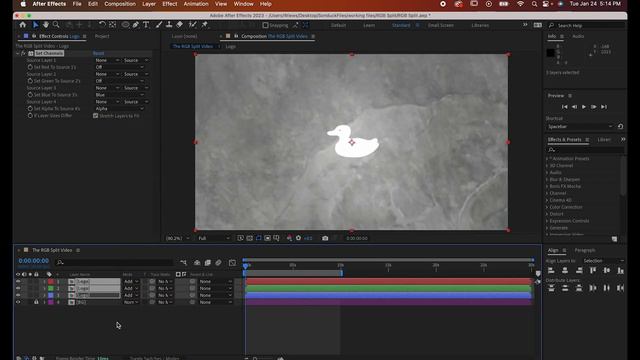Select the Pen tool
This screenshot has width=640, height=360.
[x=136, y=25]
